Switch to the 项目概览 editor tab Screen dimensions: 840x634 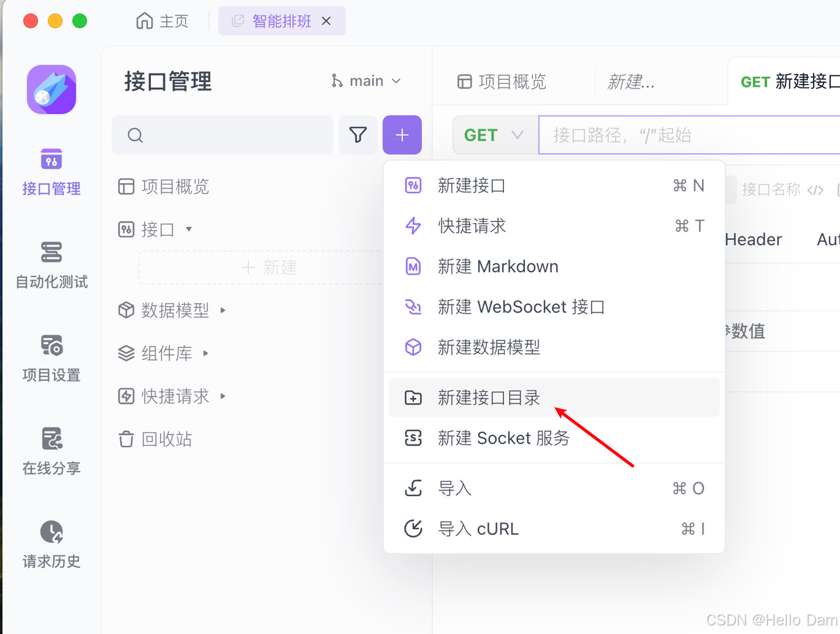pos(502,82)
